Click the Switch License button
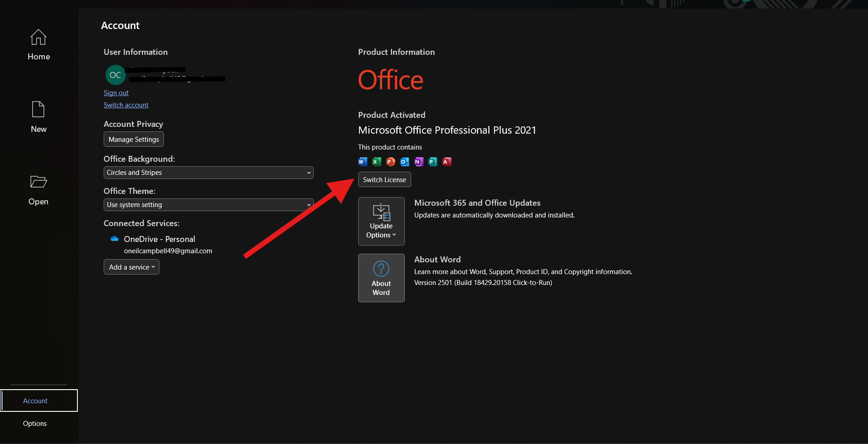The image size is (868, 444). [x=384, y=179]
